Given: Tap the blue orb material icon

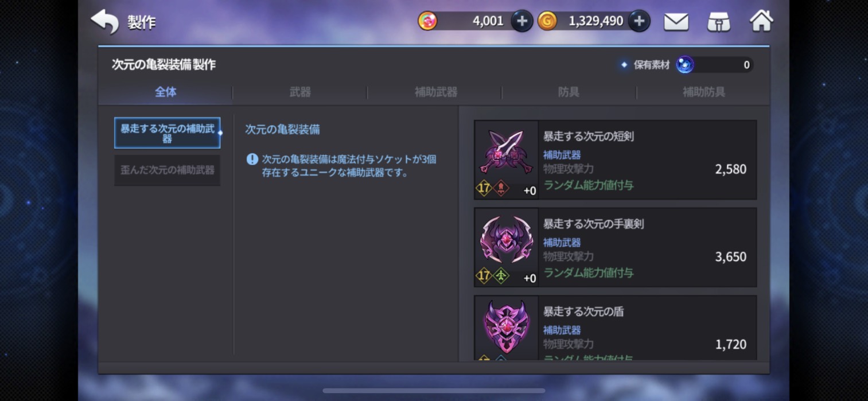Looking at the screenshot, I should 685,65.
